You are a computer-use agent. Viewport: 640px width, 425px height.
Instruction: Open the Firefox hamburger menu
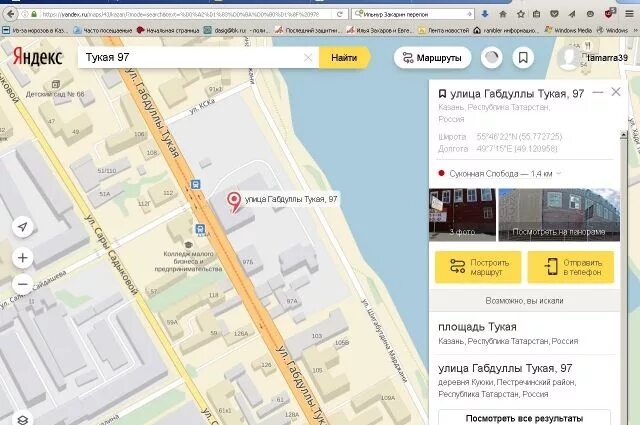pyautogui.click(x=629, y=14)
